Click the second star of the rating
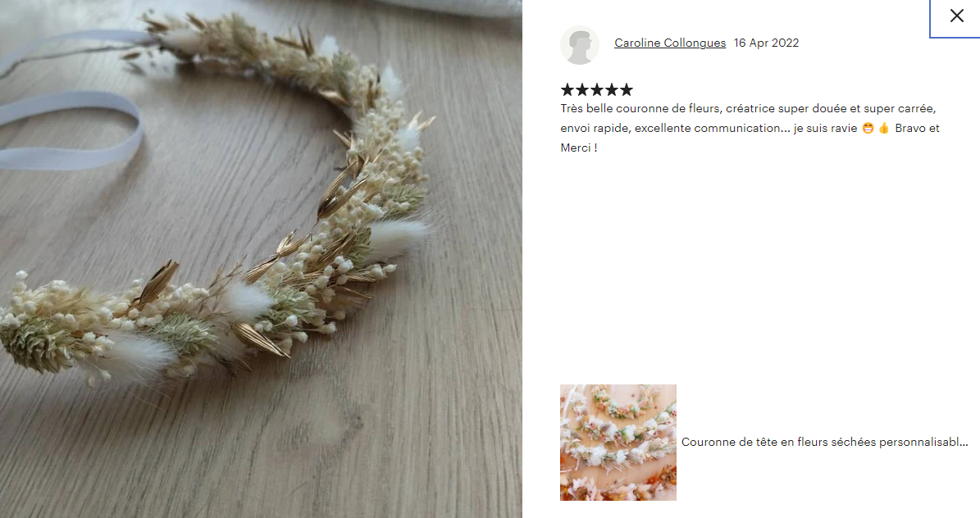980x518 pixels. click(582, 90)
